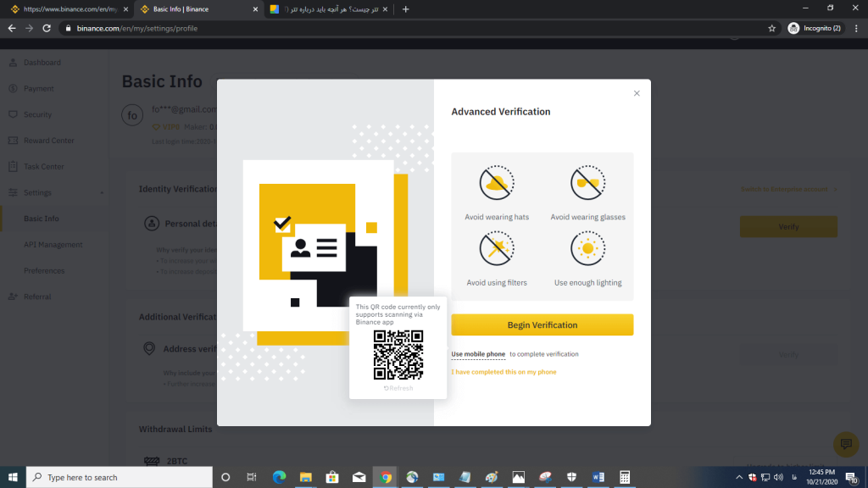Click the Security shield icon
This screenshot has width=868, height=488.
tap(13, 114)
